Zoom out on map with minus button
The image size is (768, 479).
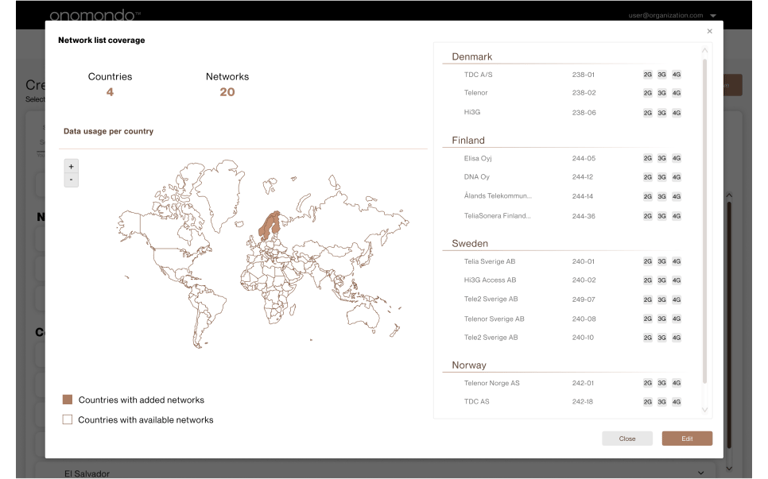pyautogui.click(x=71, y=180)
